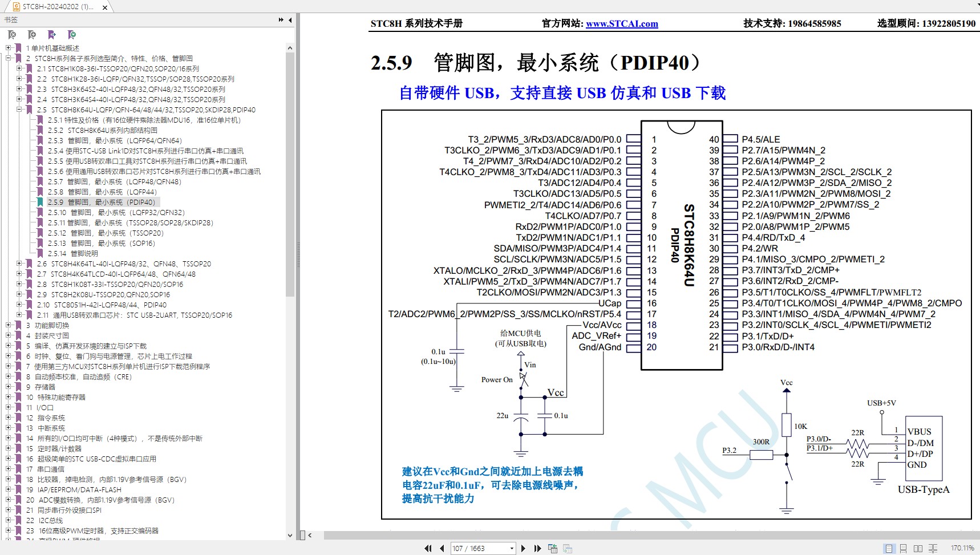Select continuous page layout mode
Image resolution: width=980 pixels, height=555 pixels.
[903, 548]
